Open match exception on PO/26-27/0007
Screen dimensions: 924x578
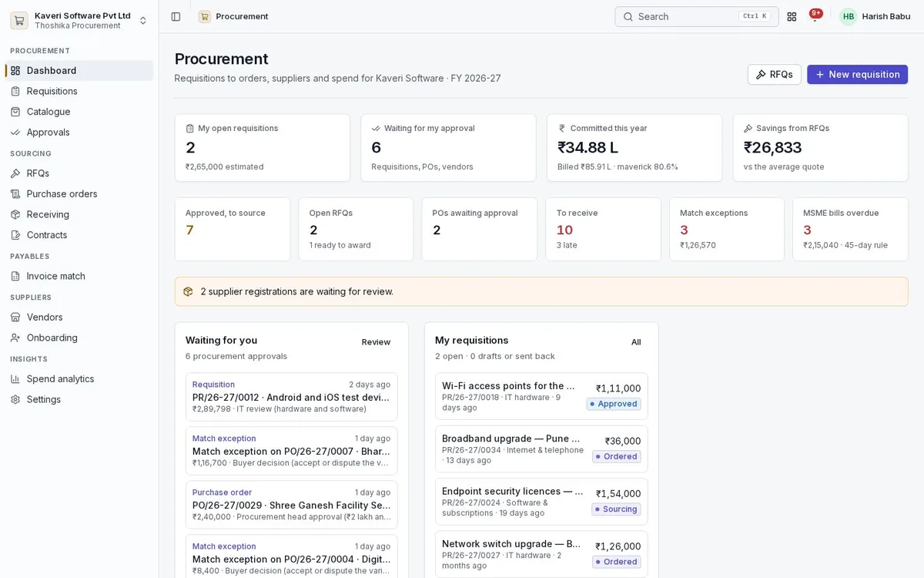pos(292,451)
